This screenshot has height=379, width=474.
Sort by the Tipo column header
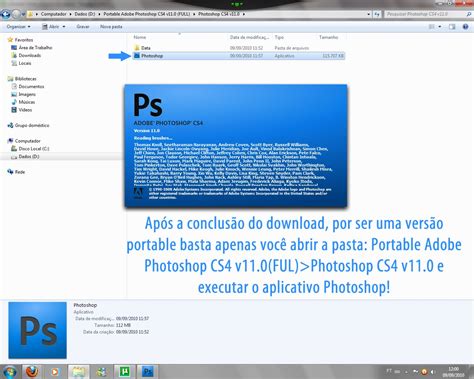coord(279,37)
